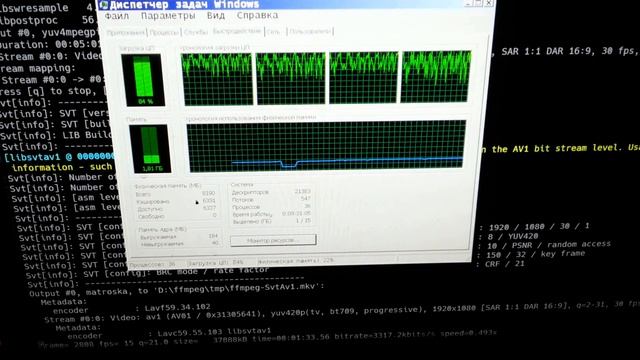Switch to the Сеть tab
640x360 pixels.
pos(274,31)
